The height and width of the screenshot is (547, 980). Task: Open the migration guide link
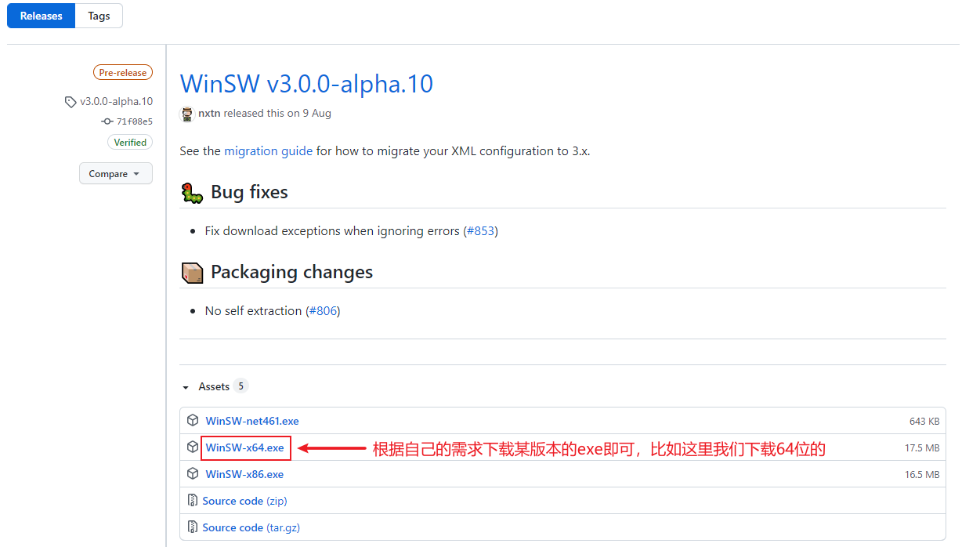point(268,150)
